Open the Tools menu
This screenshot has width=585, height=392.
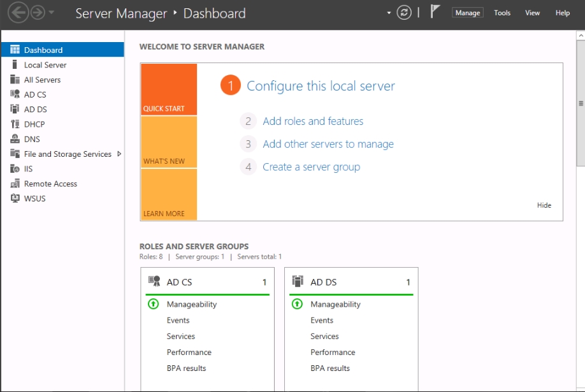point(502,13)
